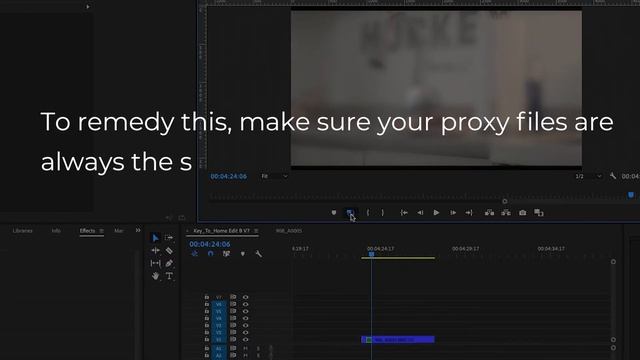Click the Program monitor zoom bar handle
The width and height of the screenshot is (640, 360).
point(505,201)
